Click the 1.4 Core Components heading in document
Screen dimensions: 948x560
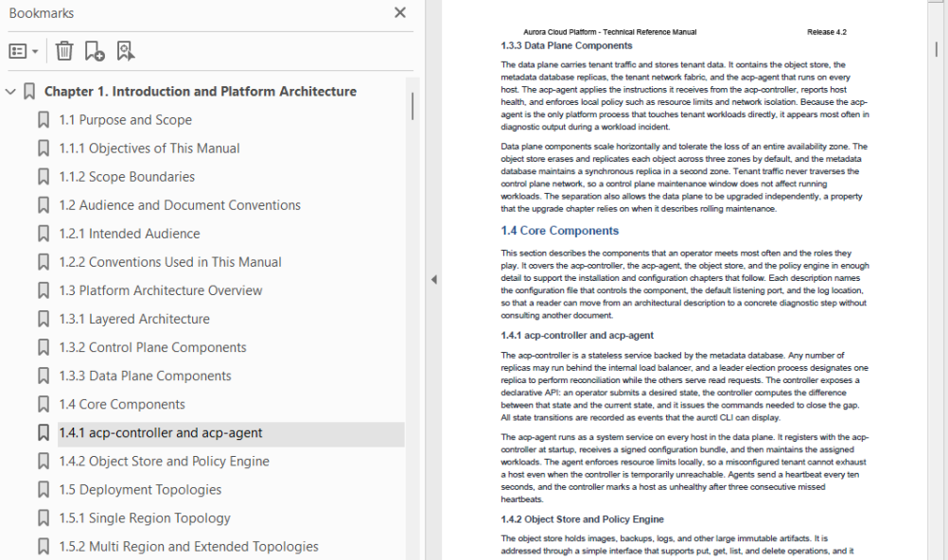click(559, 231)
